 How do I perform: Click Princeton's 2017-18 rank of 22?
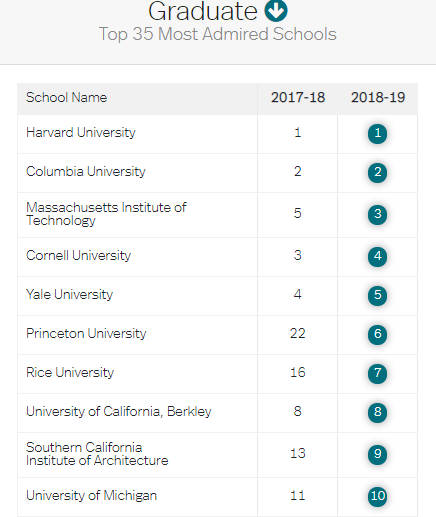click(298, 334)
